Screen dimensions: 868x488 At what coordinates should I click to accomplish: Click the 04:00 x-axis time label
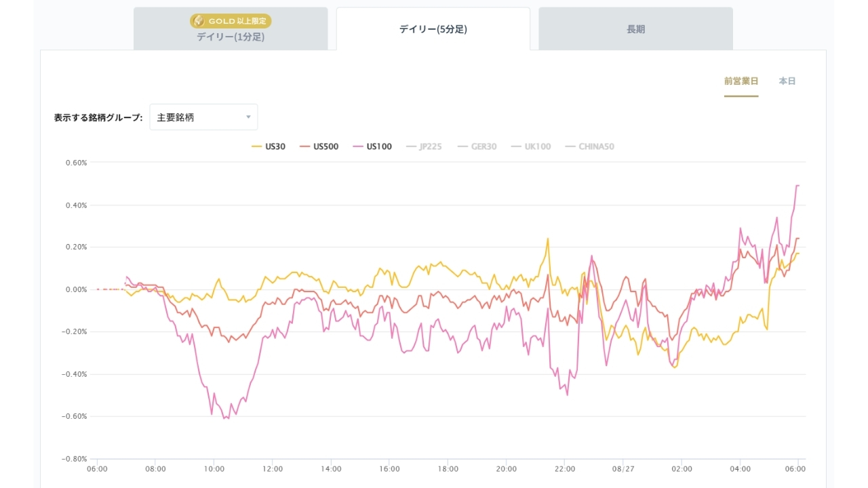click(741, 468)
